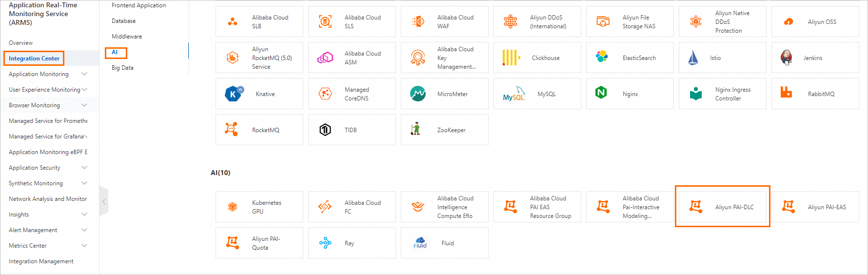
Task: Expand the Insights menu
Action: click(x=84, y=215)
